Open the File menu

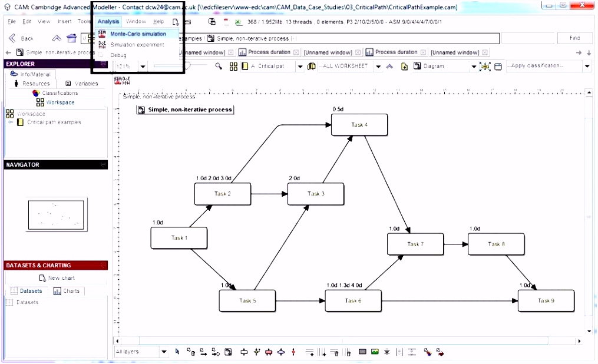[12, 21]
